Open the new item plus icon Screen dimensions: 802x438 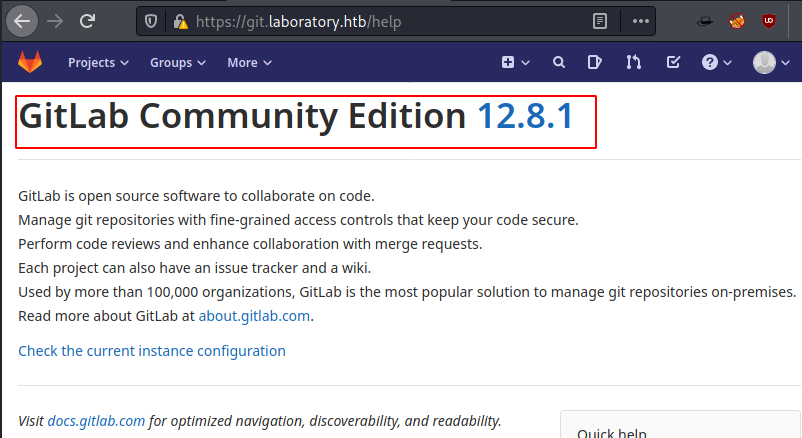[508, 62]
